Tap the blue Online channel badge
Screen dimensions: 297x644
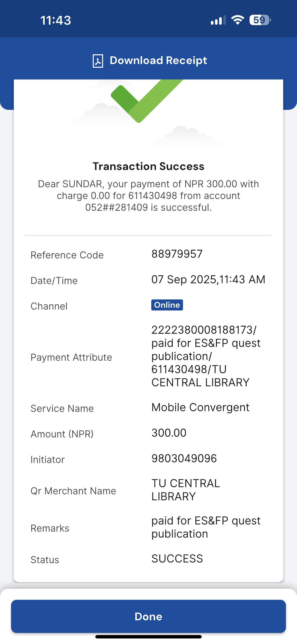point(167,305)
